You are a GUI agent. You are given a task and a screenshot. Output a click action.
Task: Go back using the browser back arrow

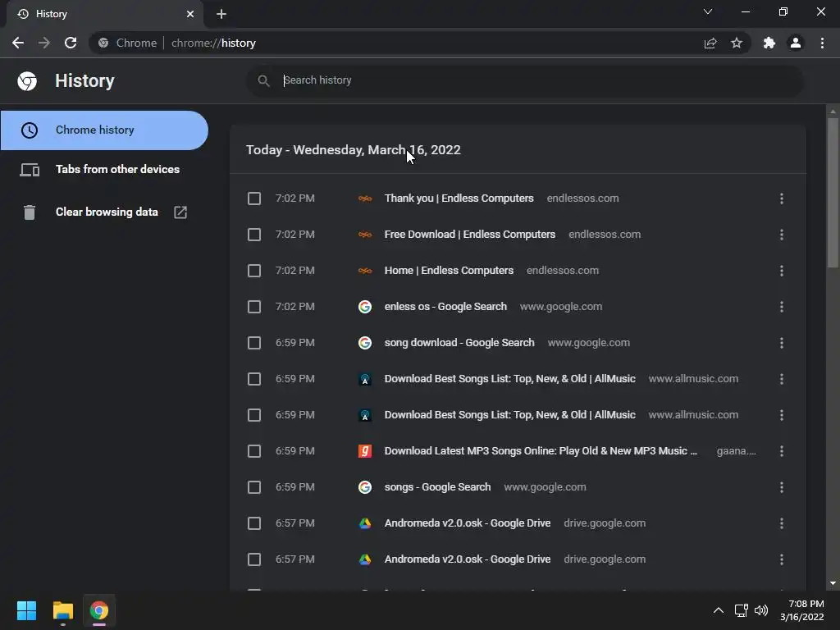(18, 43)
